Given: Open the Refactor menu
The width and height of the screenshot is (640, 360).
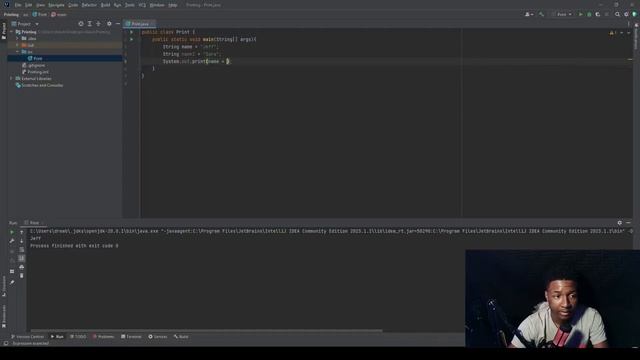Looking at the screenshot, I should click(89, 5).
